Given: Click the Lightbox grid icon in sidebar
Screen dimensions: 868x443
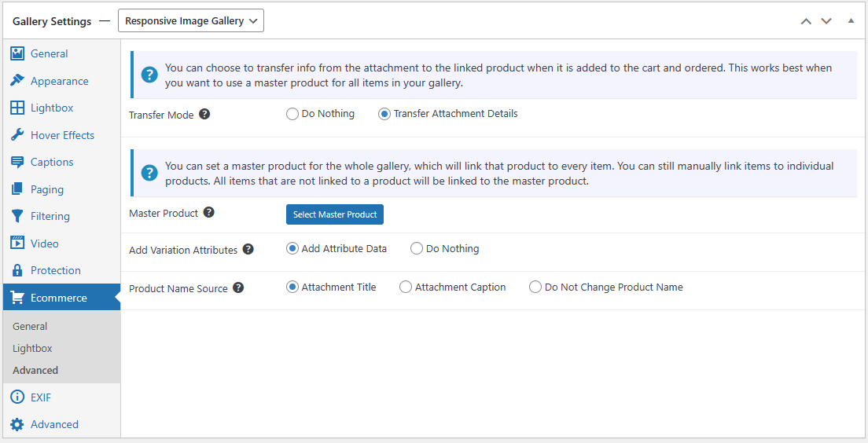Looking at the screenshot, I should pos(17,108).
